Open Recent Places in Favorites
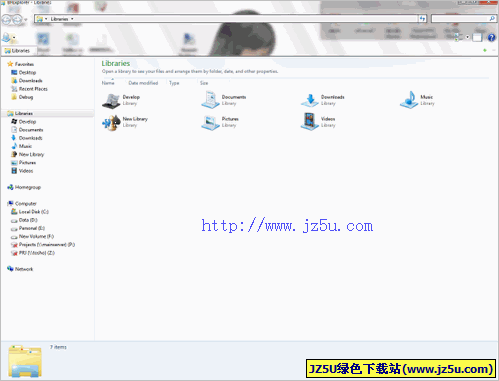This screenshot has height=381, width=499. click(33, 89)
